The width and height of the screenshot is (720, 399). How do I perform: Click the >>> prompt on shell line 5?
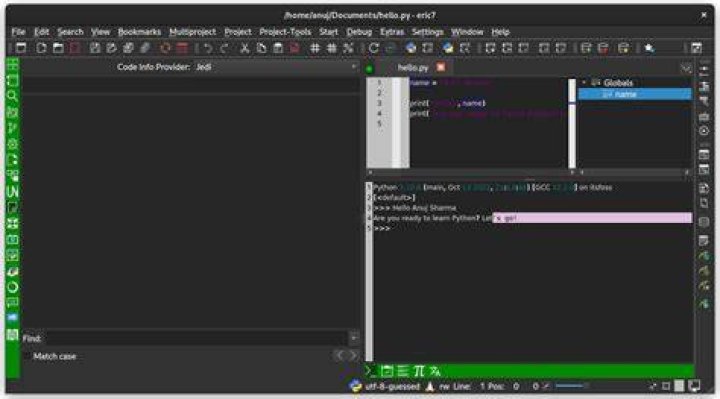click(x=382, y=228)
